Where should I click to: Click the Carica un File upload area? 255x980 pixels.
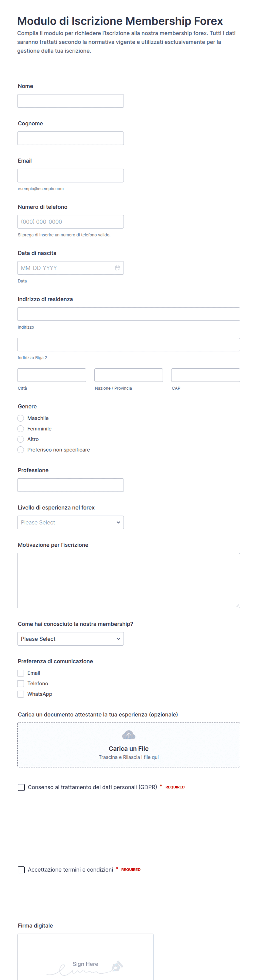(x=128, y=745)
